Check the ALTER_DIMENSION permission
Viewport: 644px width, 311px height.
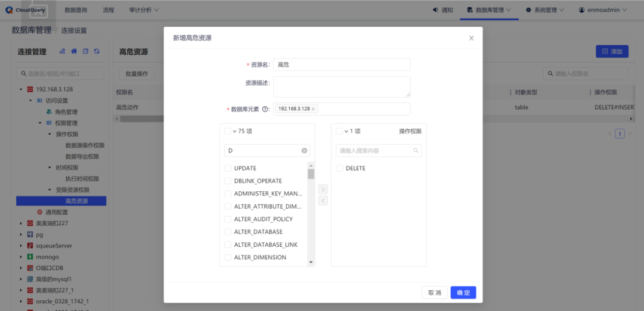click(x=228, y=257)
